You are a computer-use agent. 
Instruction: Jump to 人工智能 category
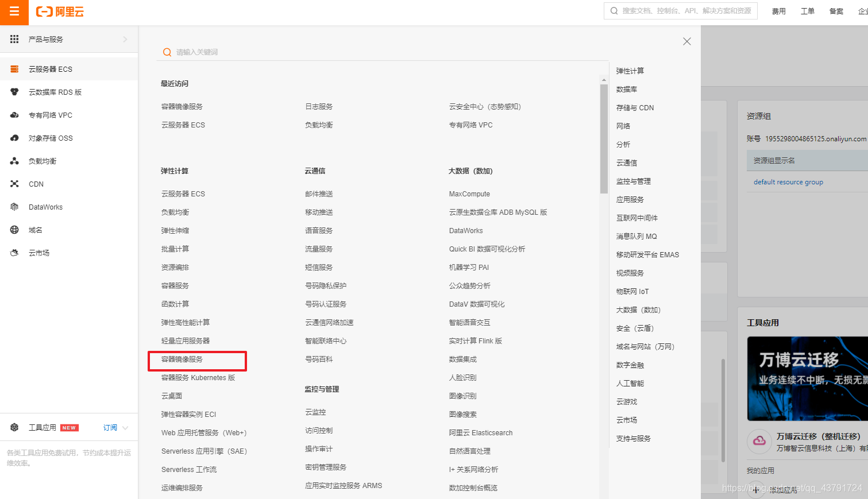pyautogui.click(x=630, y=384)
